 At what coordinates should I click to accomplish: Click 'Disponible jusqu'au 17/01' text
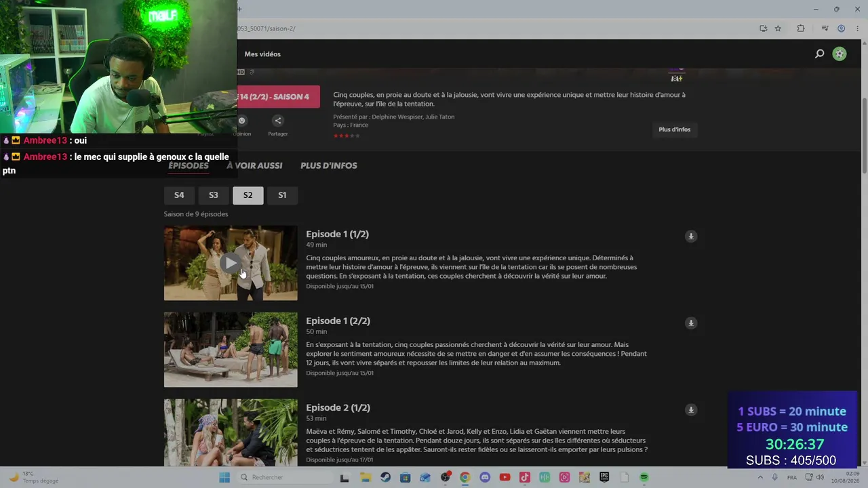click(x=340, y=460)
